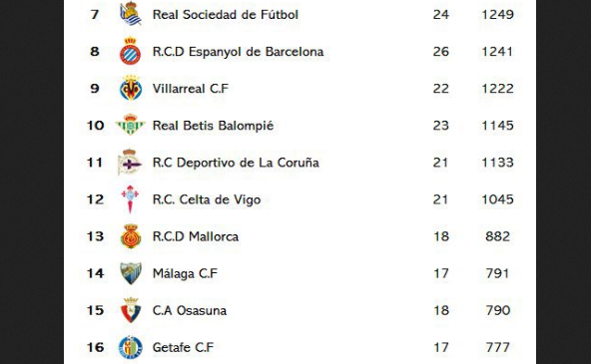Click the R.C.D Mallorca crest icon
Screen dimensions: 591x364
click(x=131, y=236)
